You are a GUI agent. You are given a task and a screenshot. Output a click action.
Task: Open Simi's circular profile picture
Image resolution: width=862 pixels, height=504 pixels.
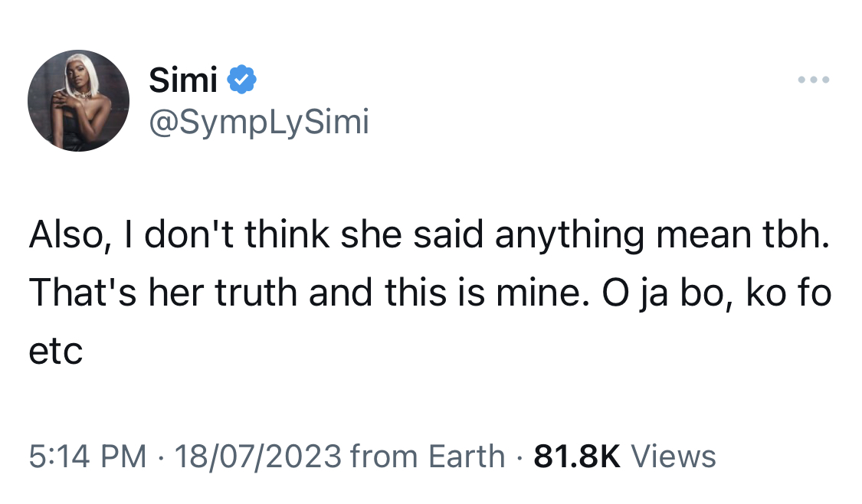[79, 100]
